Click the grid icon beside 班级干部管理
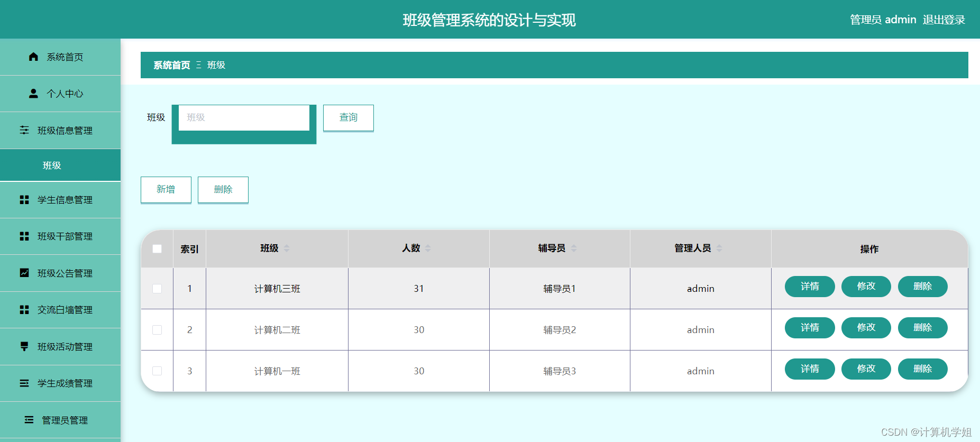This screenshot has width=980, height=442. (24, 236)
